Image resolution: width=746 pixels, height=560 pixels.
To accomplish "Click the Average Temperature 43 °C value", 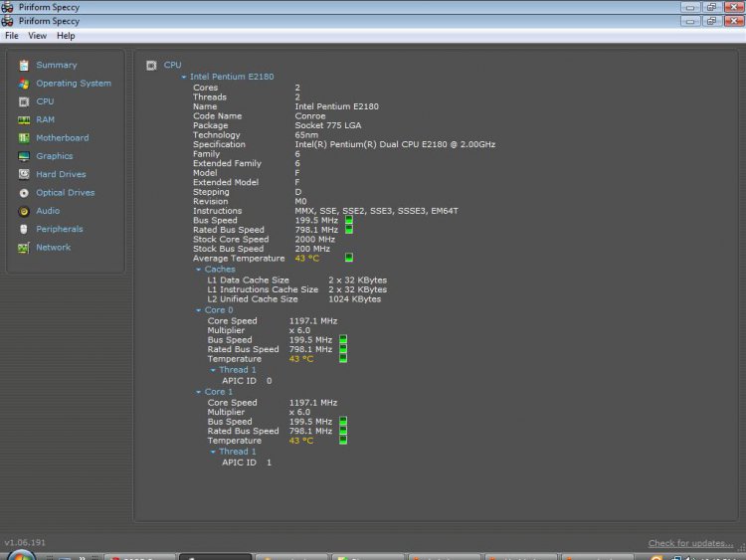I will coord(307,259).
